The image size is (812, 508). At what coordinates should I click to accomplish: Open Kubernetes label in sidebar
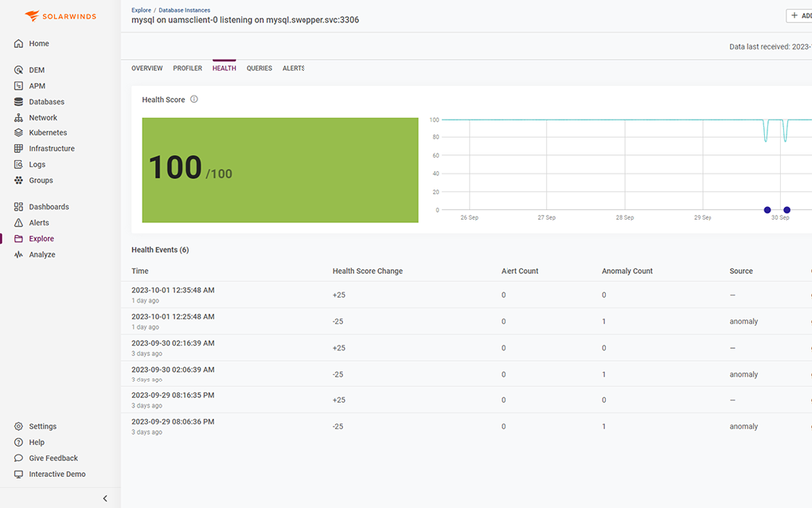(x=48, y=133)
